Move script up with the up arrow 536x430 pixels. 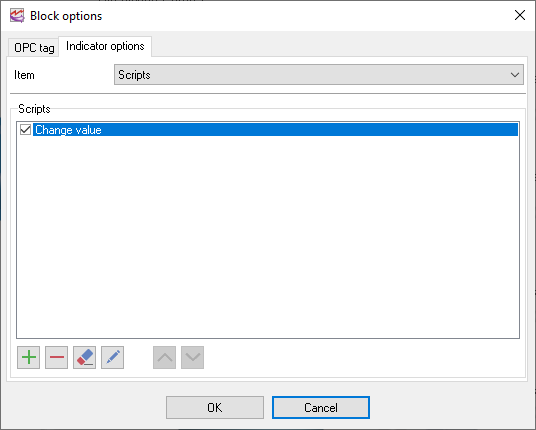pos(164,357)
